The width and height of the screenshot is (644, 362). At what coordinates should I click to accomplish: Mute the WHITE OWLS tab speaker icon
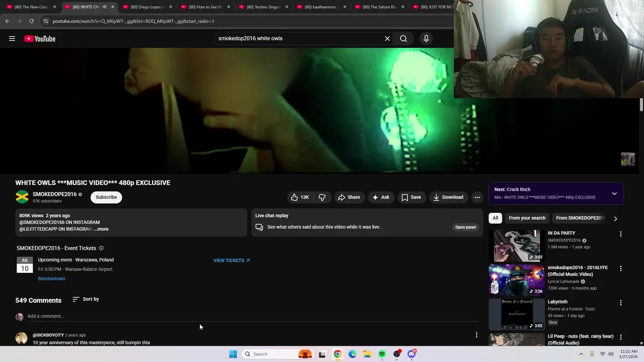pyautogui.click(x=105, y=7)
